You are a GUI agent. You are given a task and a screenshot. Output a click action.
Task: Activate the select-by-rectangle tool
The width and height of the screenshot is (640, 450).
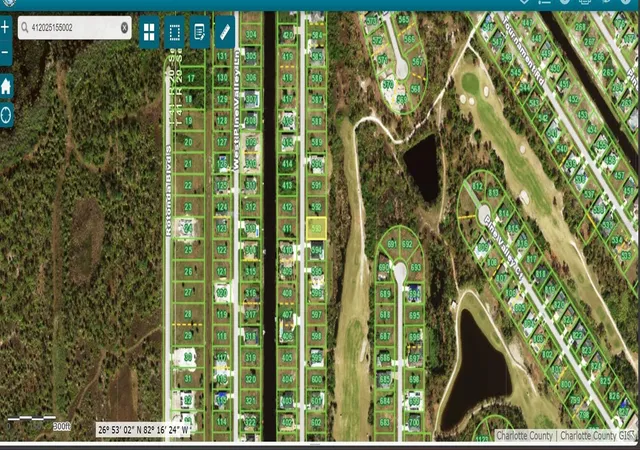pyautogui.click(x=175, y=32)
